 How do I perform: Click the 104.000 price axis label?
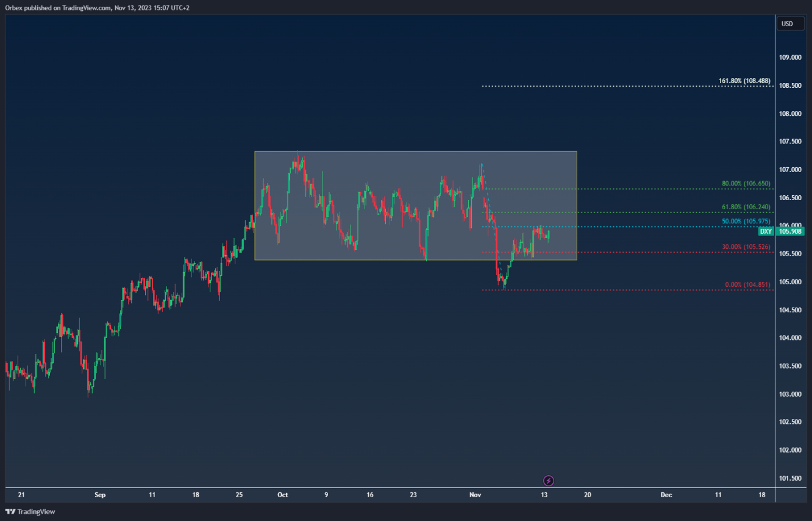pos(790,338)
